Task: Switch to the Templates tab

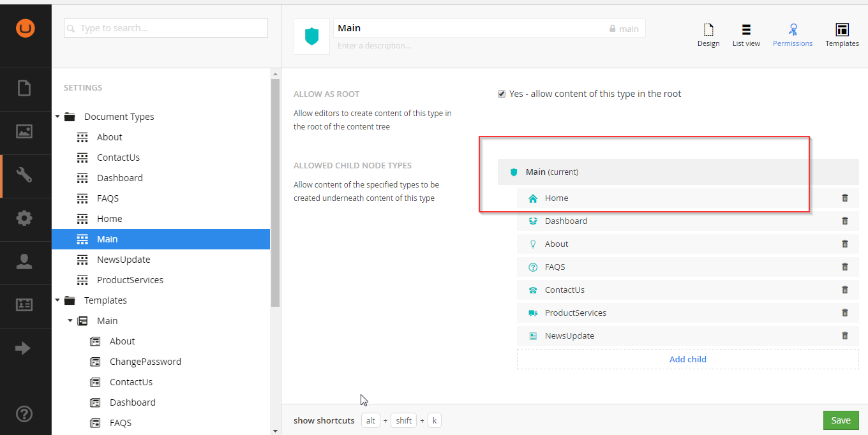Action: [x=842, y=35]
